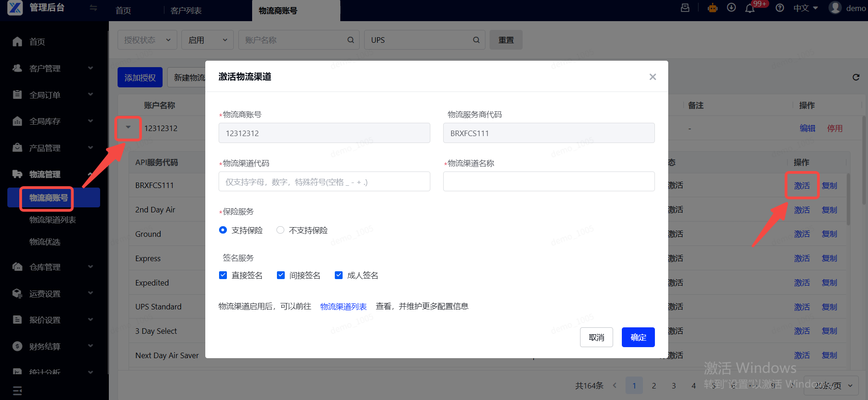The width and height of the screenshot is (868, 400).
Task: Open the message inbox icon in the header
Action: (x=685, y=8)
